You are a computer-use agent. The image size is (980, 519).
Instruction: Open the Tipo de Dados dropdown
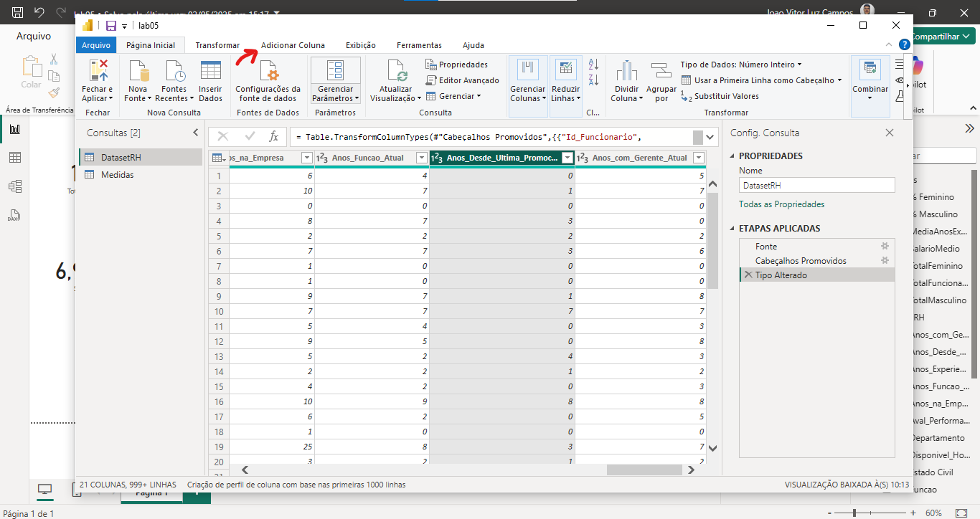tap(741, 65)
